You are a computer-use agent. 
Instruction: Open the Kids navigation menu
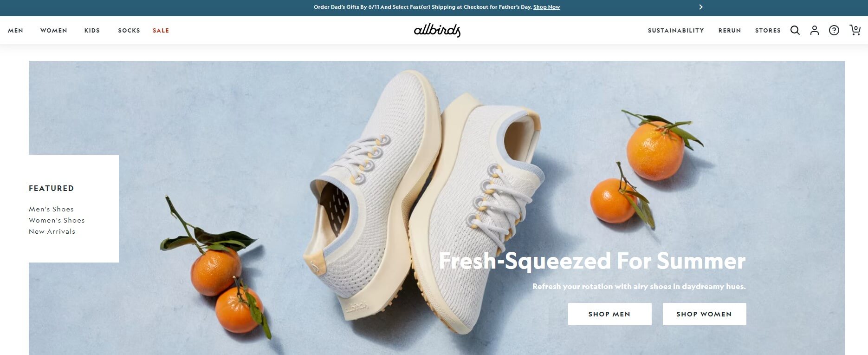pos(92,31)
